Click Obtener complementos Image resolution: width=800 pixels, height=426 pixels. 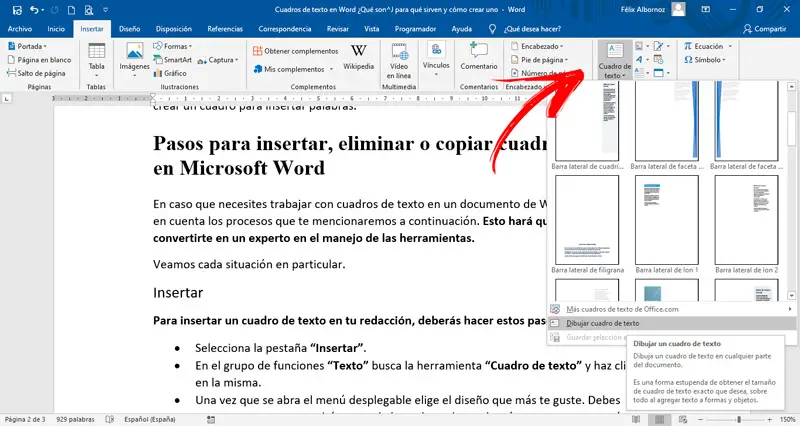295,51
